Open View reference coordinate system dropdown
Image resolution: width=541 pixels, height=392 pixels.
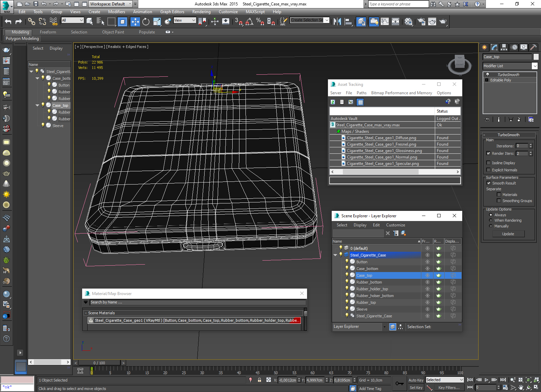coord(185,20)
